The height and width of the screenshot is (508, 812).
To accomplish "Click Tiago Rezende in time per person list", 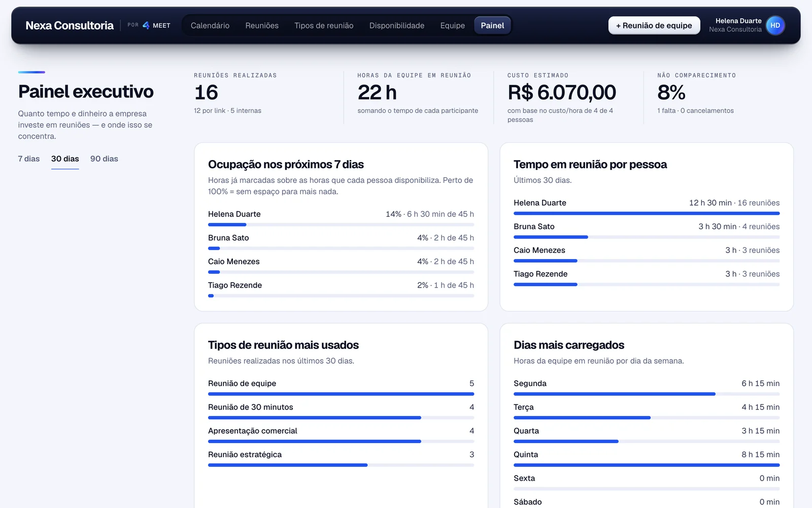I will (x=540, y=274).
